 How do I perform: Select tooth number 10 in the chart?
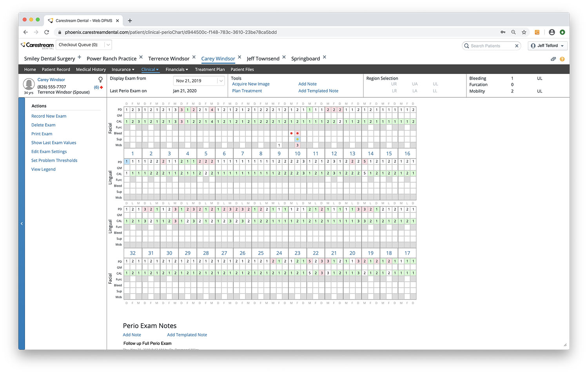pos(298,153)
